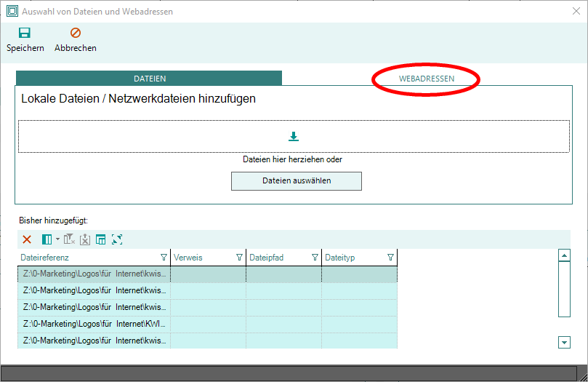Click the Abbrechen cancel icon
The width and height of the screenshot is (588, 382).
[75, 33]
